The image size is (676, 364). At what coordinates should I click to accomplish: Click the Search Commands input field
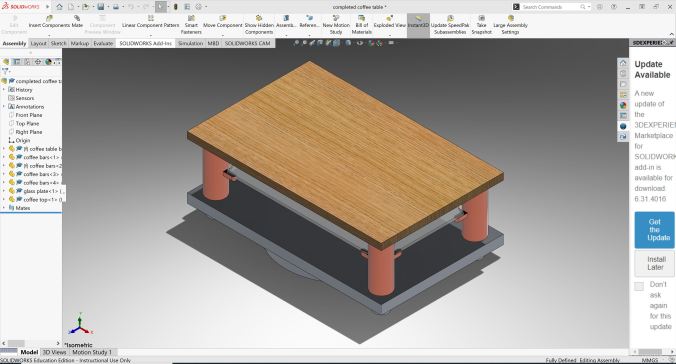[550, 7]
